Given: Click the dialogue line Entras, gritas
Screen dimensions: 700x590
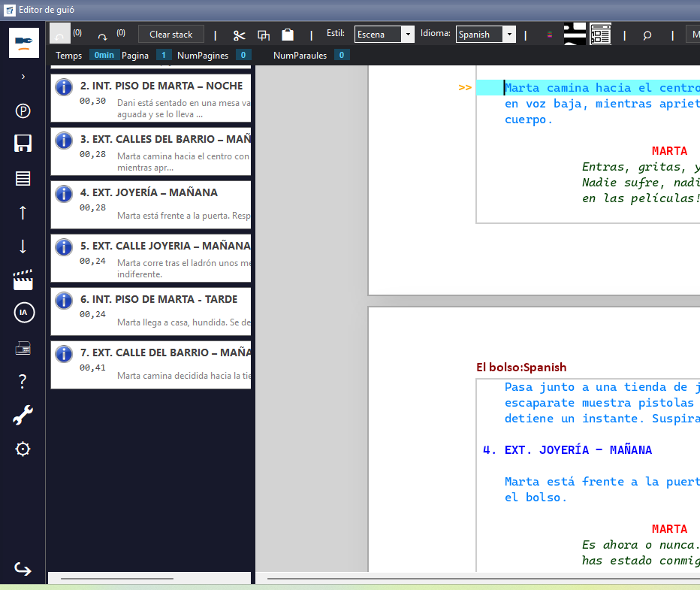Looking at the screenshot, I should 641,167.
